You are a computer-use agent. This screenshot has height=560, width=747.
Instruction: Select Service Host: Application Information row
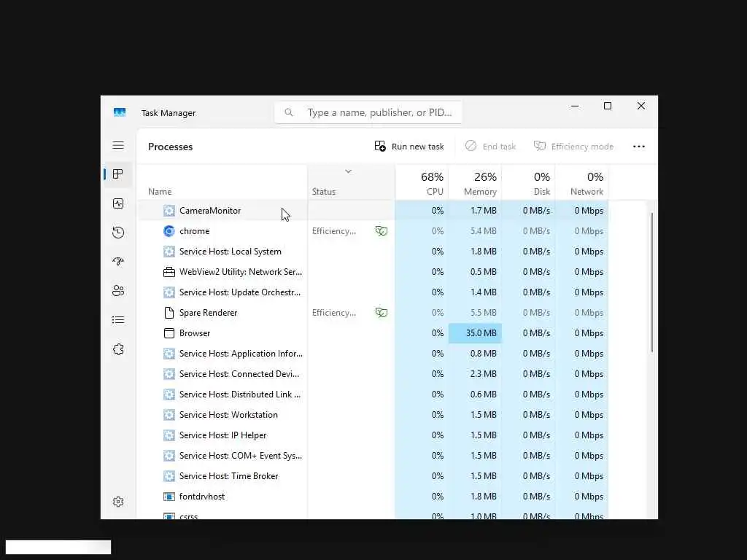tap(373, 354)
